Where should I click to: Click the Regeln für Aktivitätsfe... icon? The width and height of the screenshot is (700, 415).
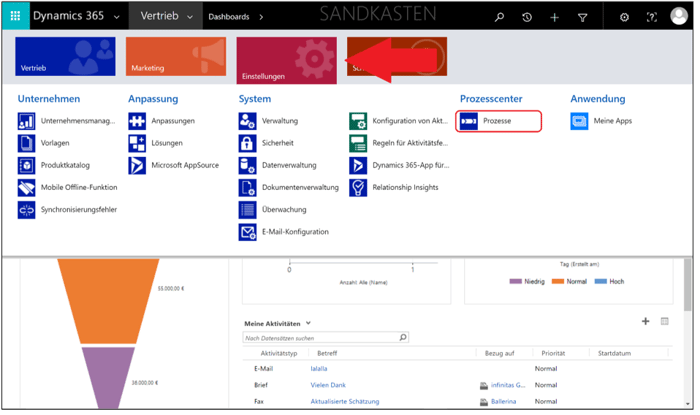point(358,143)
